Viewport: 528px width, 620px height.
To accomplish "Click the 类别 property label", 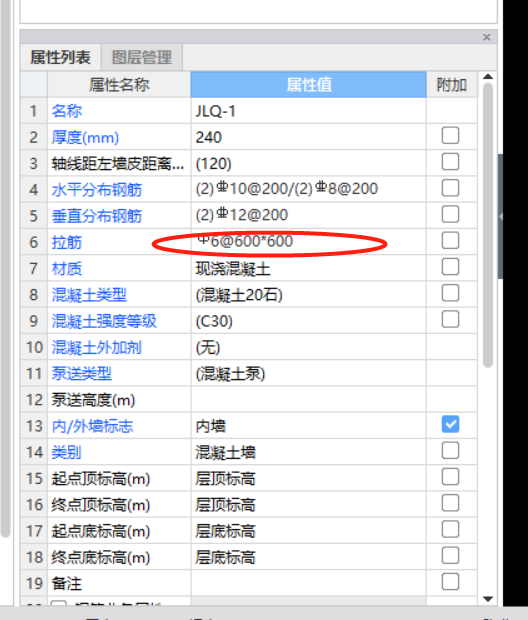I will [66, 452].
